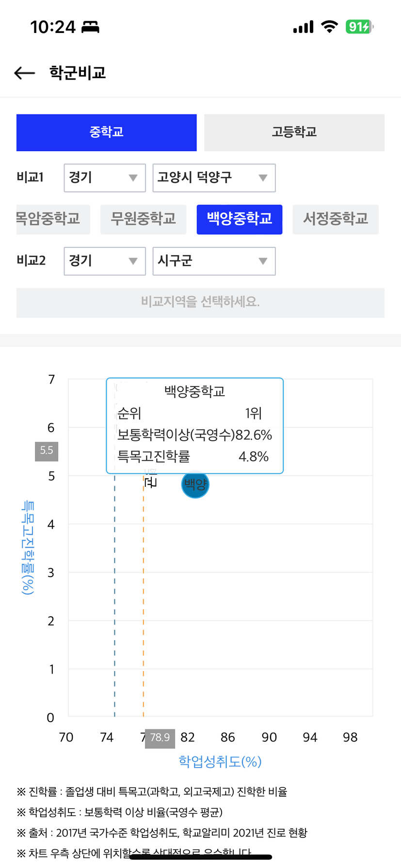Tap the back arrow icon
This screenshot has height=868, width=401.
pos(25,73)
